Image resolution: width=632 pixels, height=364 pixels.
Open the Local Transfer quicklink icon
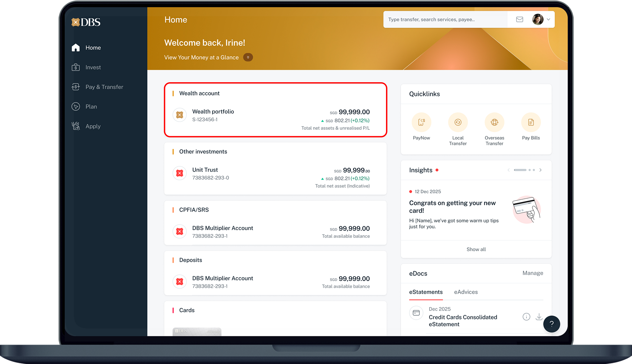tap(458, 122)
